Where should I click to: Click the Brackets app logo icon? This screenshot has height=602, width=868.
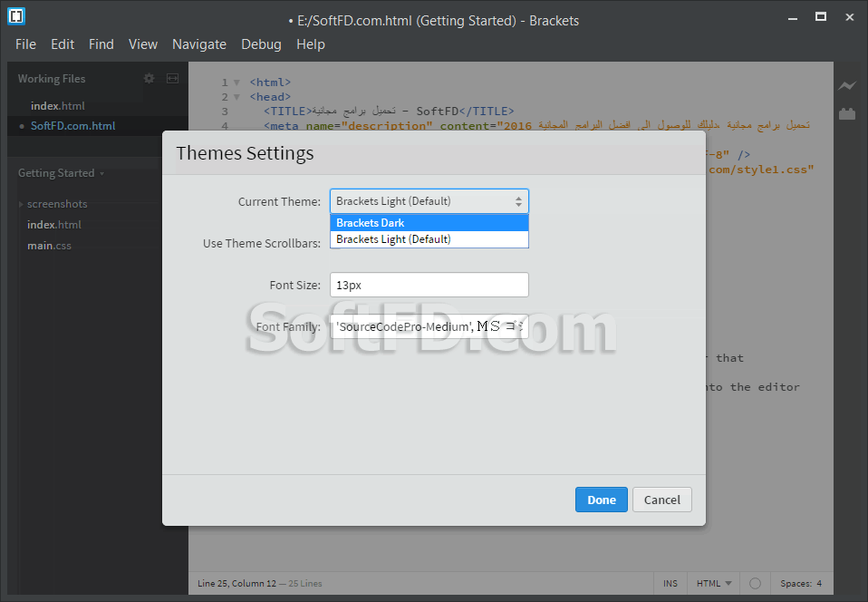16,16
